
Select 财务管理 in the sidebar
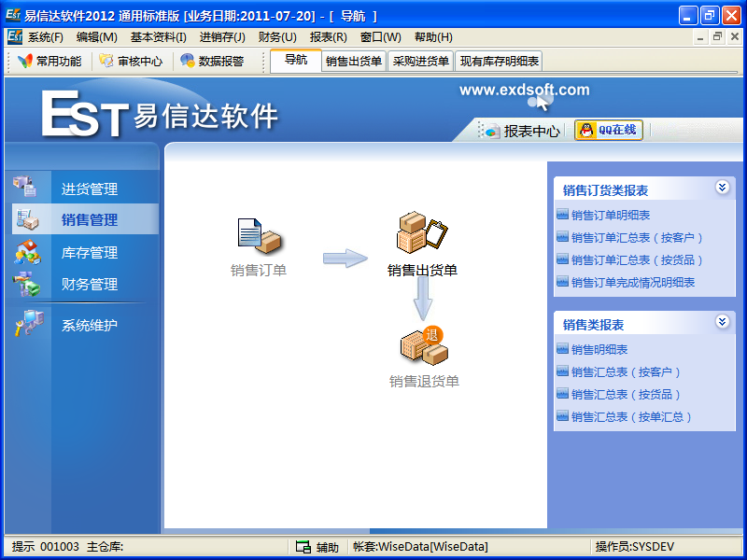tap(89, 285)
